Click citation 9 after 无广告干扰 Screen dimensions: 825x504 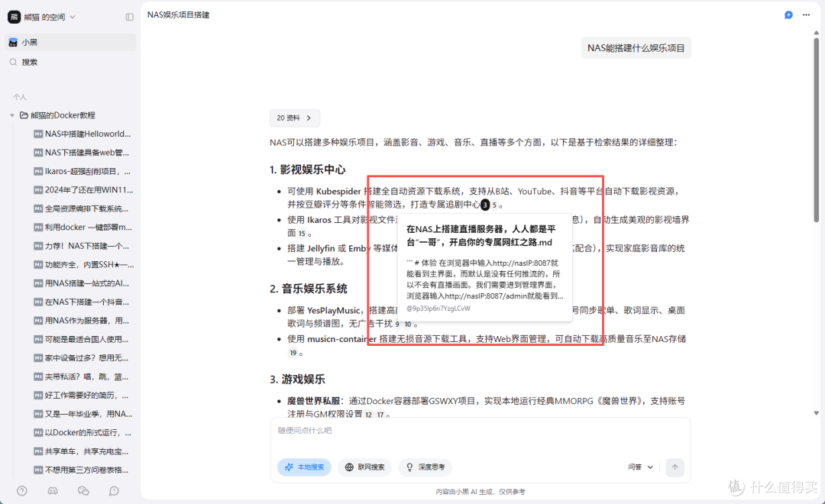click(397, 324)
